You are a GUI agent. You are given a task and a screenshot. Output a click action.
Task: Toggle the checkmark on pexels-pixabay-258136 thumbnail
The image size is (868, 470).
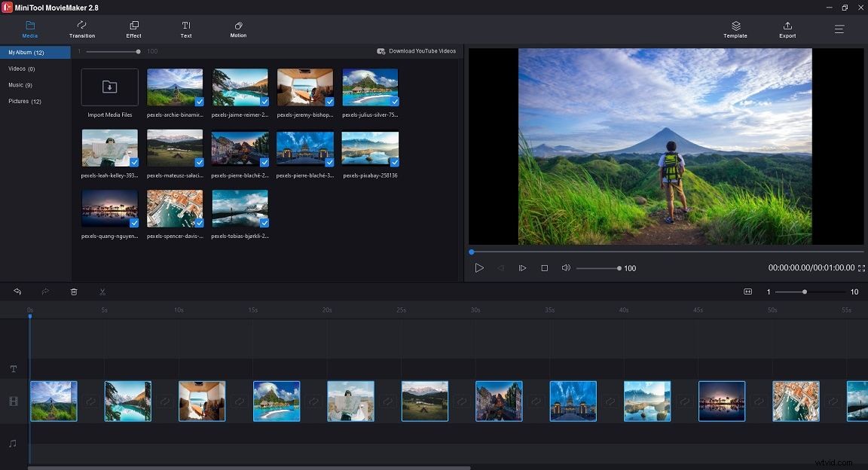pos(396,163)
